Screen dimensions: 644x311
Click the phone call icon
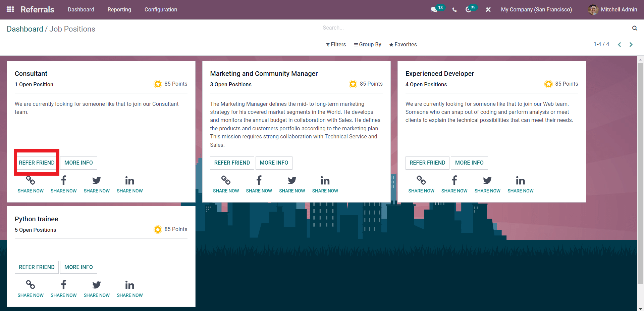tap(454, 10)
